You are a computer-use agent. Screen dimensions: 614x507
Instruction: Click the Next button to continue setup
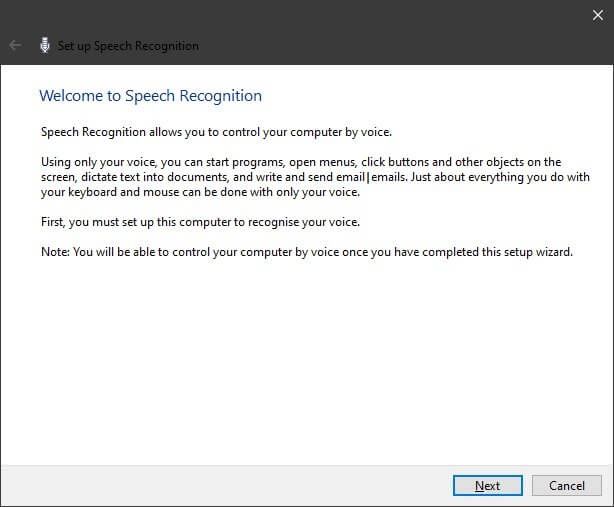[x=488, y=485]
